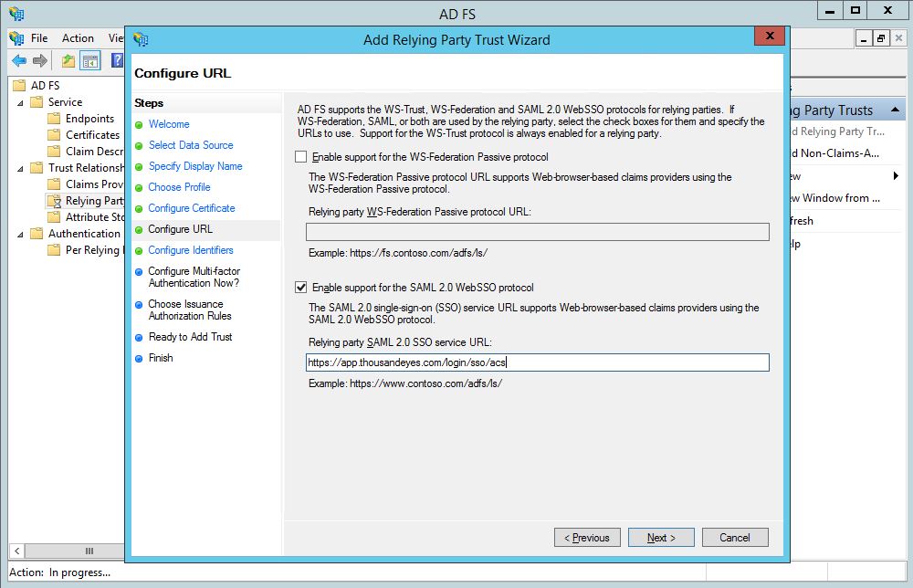Collapse the Authentication tree node
913x588 pixels.
(21, 234)
